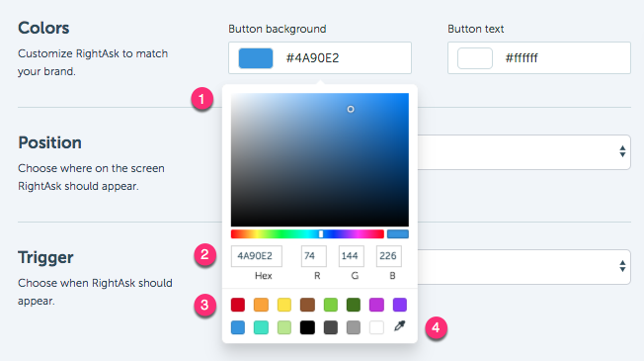Screen dimensions: 644x361
Task: Click the G value field showing 144
Action: pos(352,256)
